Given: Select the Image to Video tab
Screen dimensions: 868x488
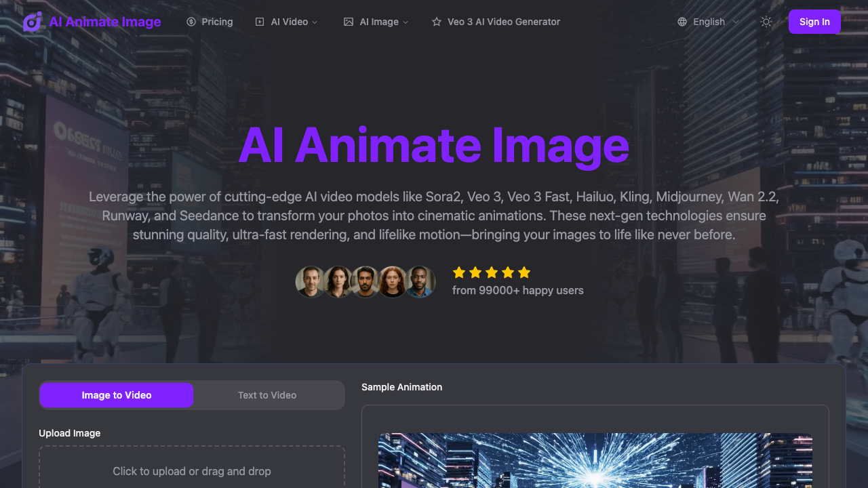Looking at the screenshot, I should 116,394.
